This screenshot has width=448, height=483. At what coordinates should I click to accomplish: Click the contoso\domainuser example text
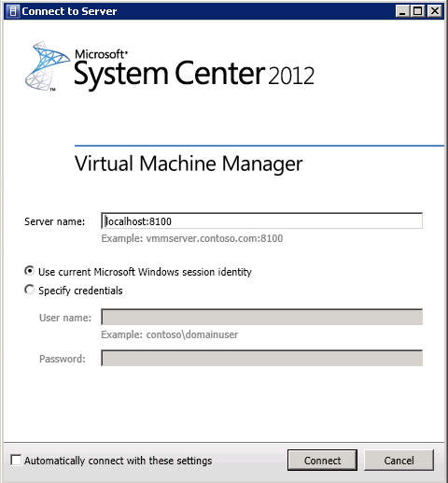click(x=192, y=334)
